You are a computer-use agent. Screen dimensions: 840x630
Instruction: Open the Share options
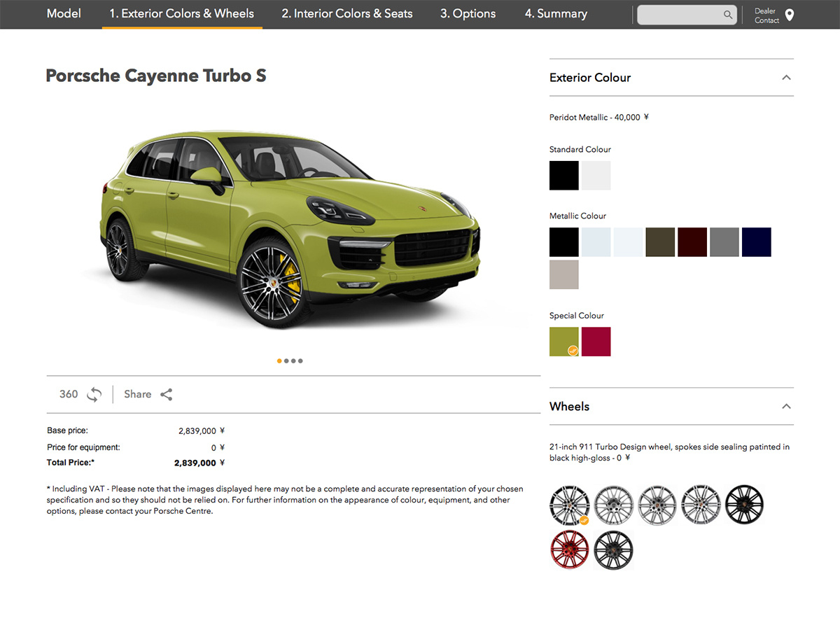[166, 394]
